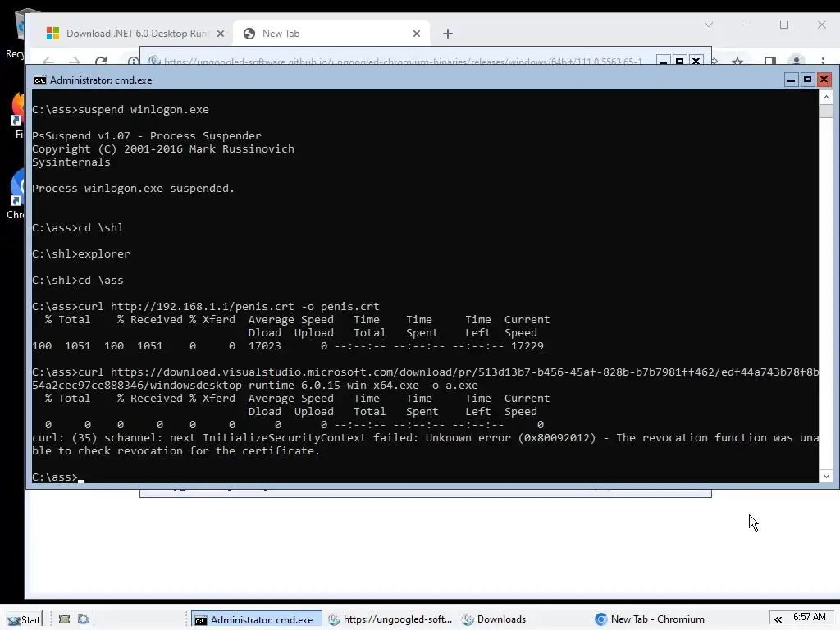Open cmd.exe system menu icon in title bar
Screen dimensions: 840x630
39,80
